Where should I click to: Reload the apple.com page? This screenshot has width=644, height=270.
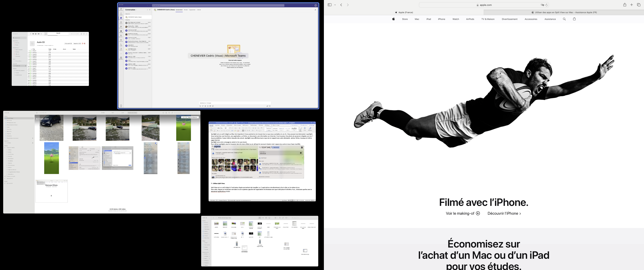546,5
